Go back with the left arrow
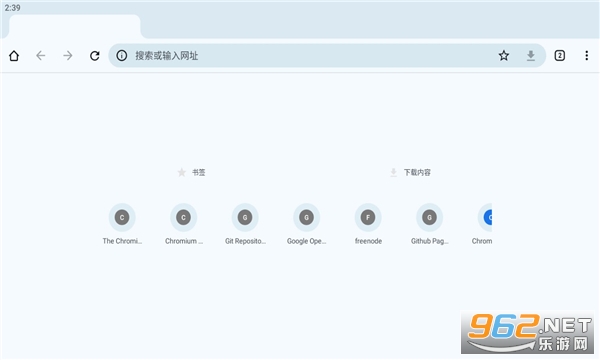 [41, 56]
